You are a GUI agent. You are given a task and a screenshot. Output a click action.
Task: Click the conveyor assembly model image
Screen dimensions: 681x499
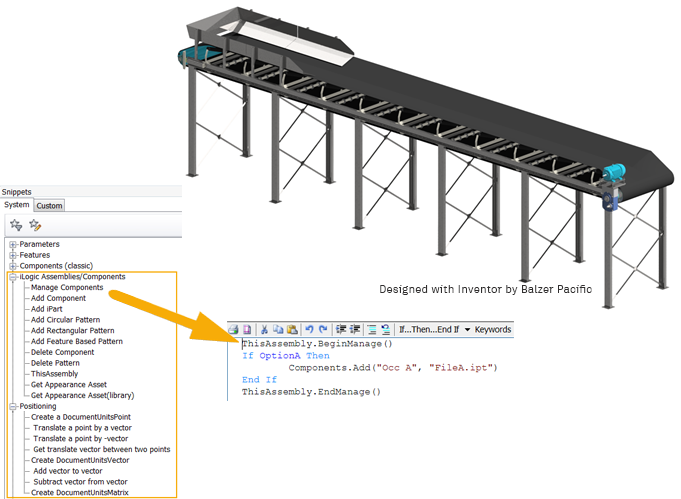pyautogui.click(x=426, y=156)
